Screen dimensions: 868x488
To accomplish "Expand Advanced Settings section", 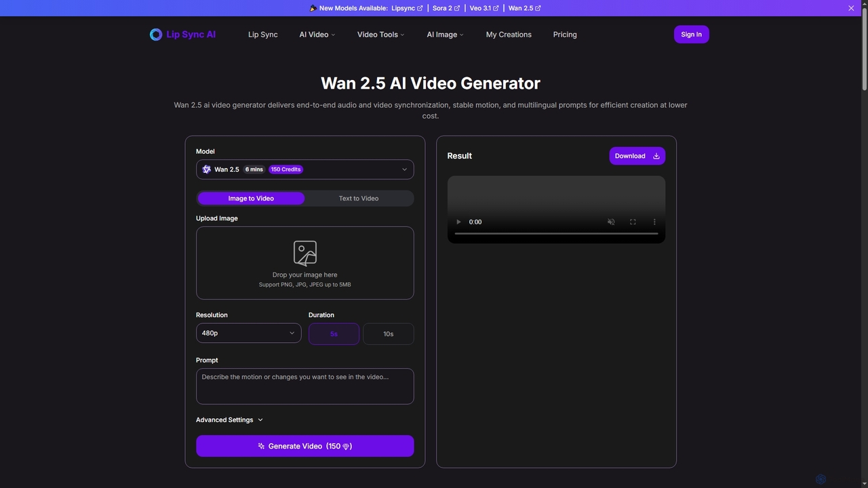I will click(229, 420).
